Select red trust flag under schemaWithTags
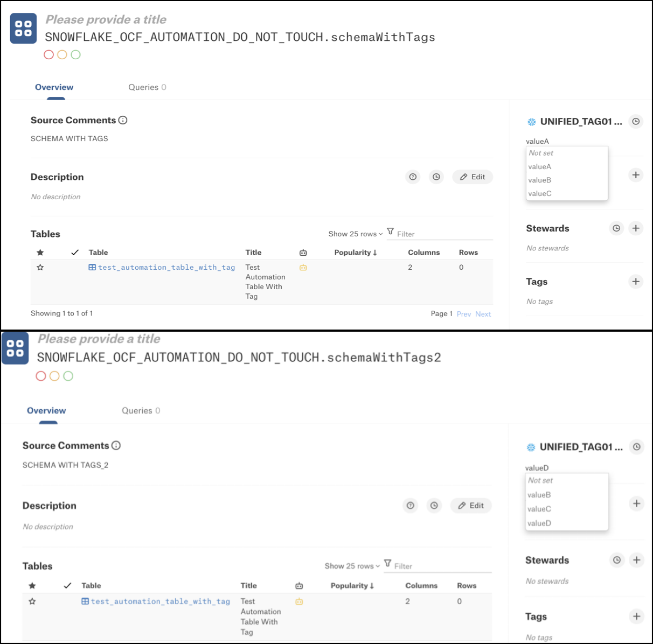Image resolution: width=653 pixels, height=644 pixels. coord(48,54)
